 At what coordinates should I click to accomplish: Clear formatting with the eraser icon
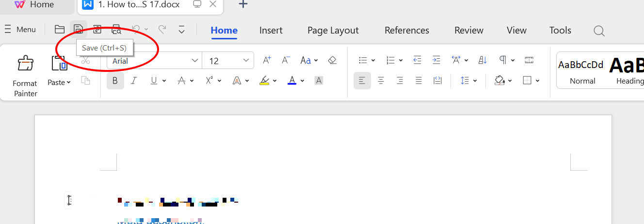[332, 60]
